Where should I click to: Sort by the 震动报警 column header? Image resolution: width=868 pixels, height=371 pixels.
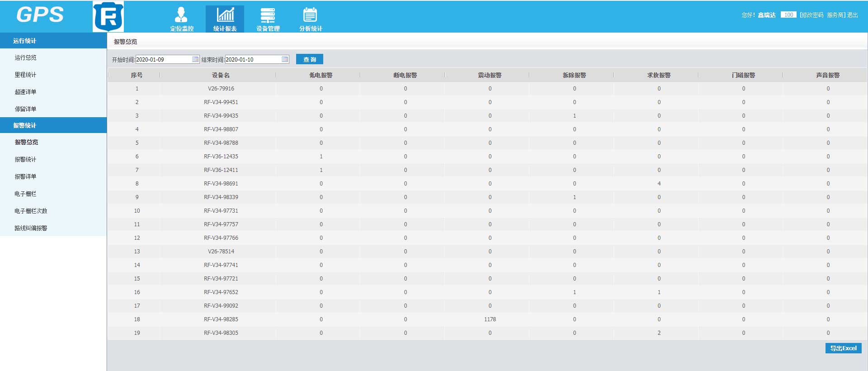click(490, 75)
